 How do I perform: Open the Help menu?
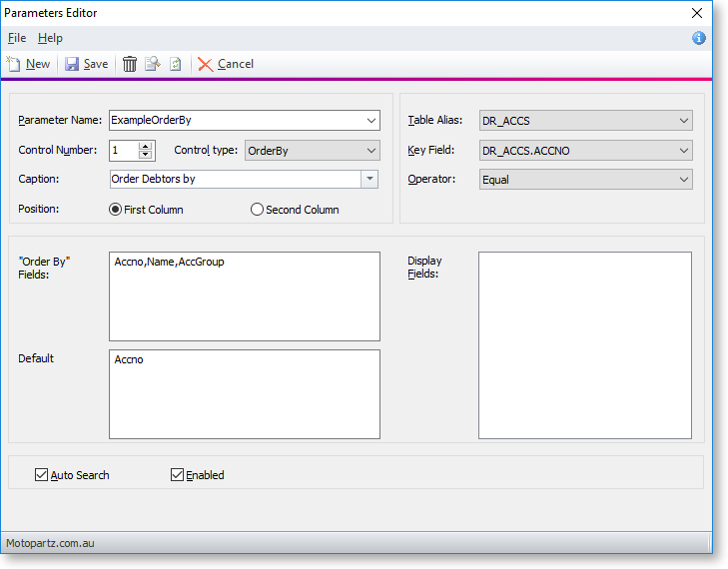50,38
